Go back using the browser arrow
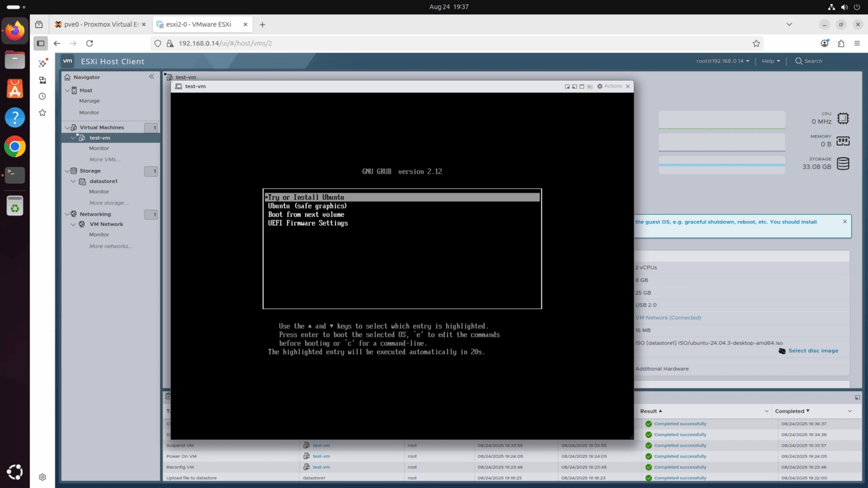 (x=57, y=43)
